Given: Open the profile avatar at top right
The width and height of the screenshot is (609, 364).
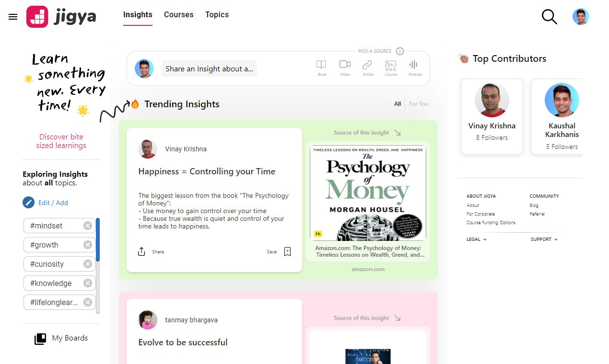Looking at the screenshot, I should pos(581,17).
